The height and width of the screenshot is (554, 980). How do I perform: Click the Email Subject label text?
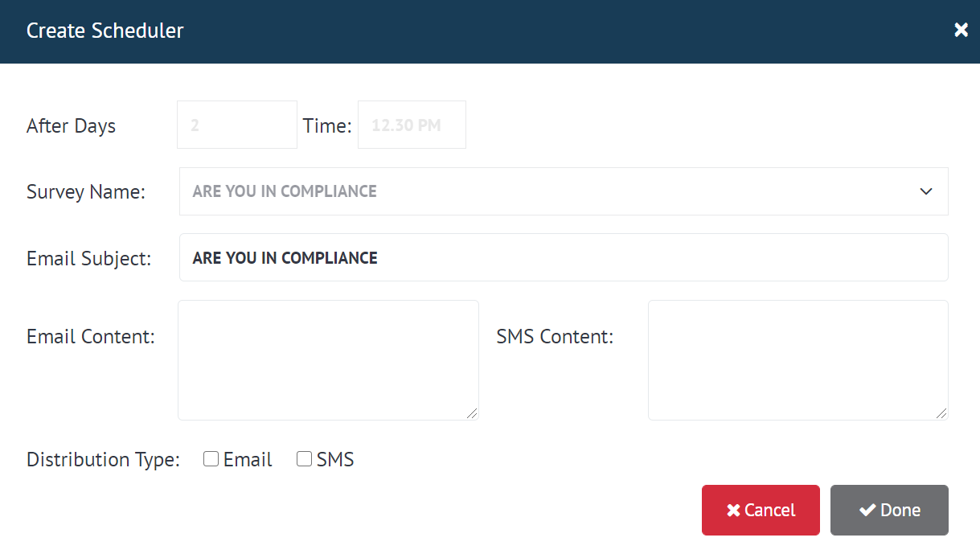[x=88, y=259]
